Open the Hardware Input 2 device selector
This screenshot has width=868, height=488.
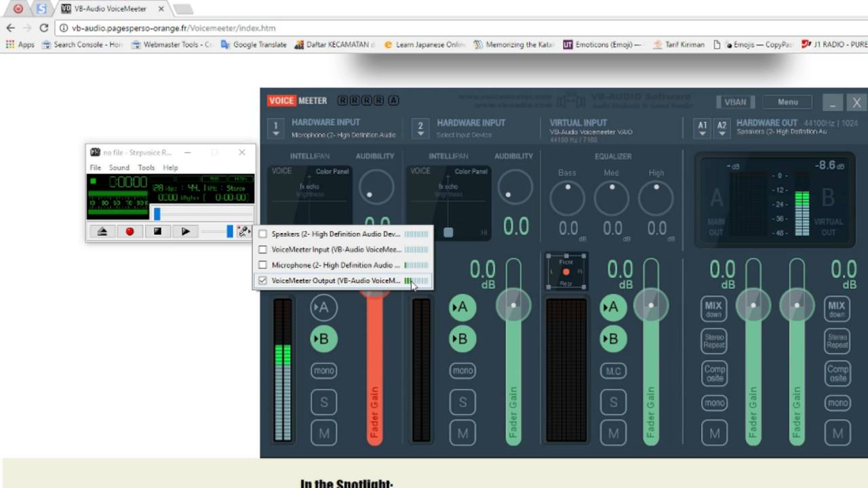(x=420, y=129)
